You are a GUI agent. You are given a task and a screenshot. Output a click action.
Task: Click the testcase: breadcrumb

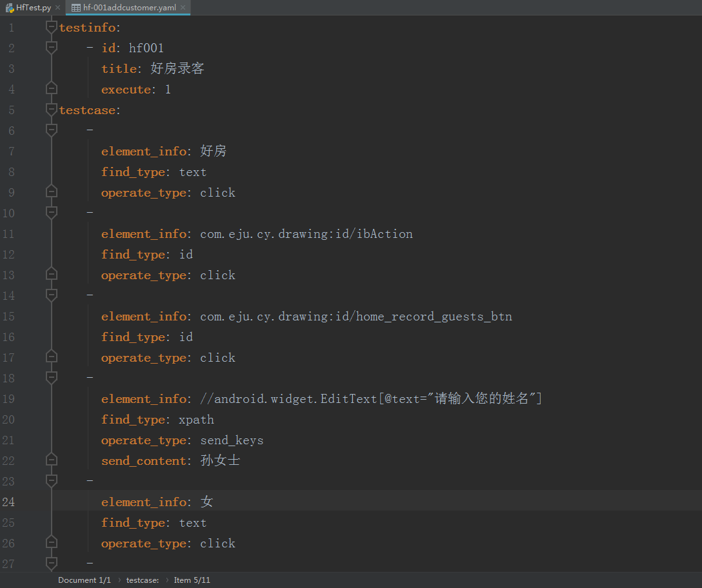click(x=143, y=580)
